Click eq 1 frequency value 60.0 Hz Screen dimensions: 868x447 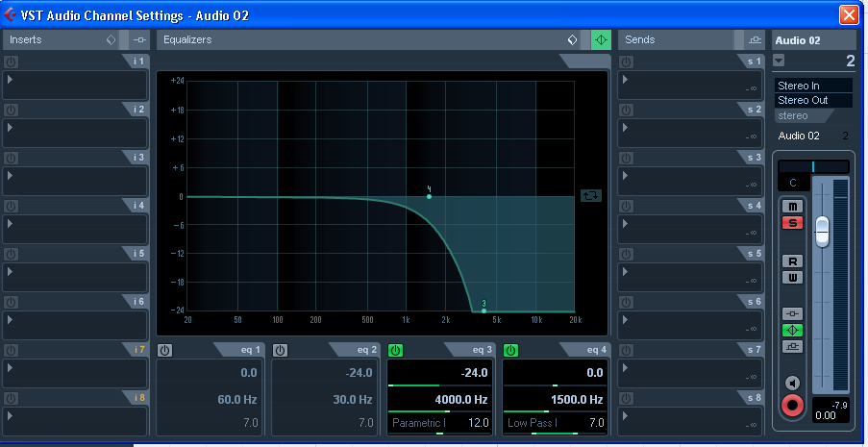pos(236,399)
